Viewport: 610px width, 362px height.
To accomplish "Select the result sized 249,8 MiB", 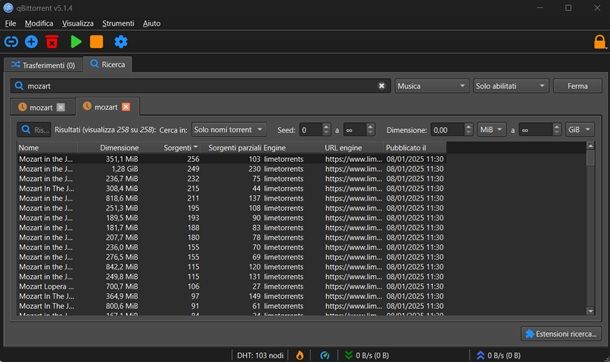I will pos(232,276).
